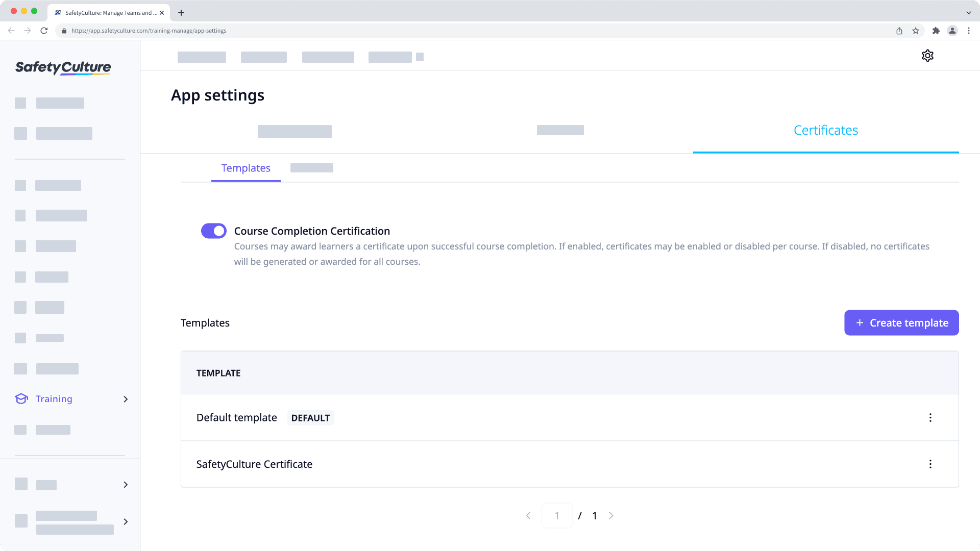Open options menu for SafetyCulture Certificate

(930, 464)
